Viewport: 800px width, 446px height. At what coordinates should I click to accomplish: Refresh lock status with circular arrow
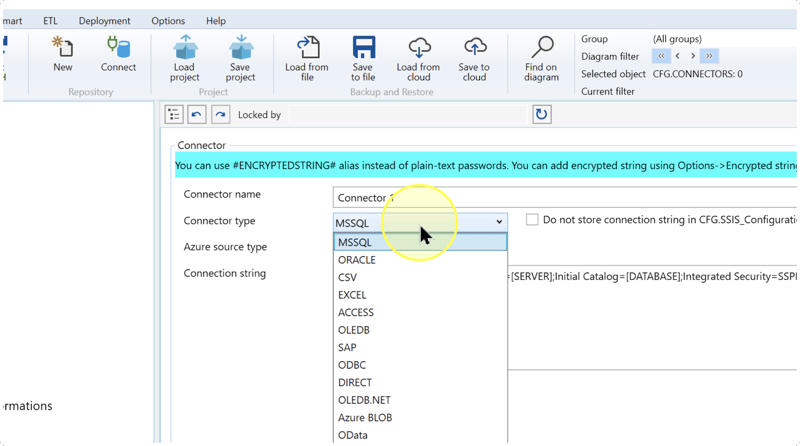tap(541, 114)
